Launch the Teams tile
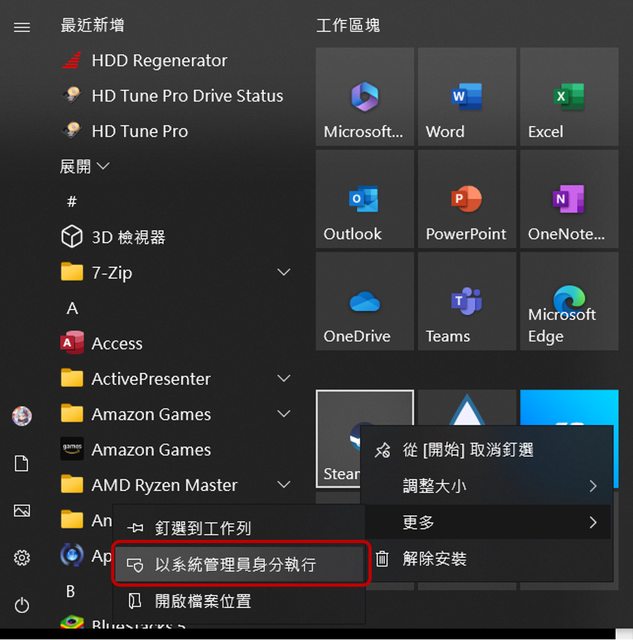633x640 pixels. coord(466,301)
